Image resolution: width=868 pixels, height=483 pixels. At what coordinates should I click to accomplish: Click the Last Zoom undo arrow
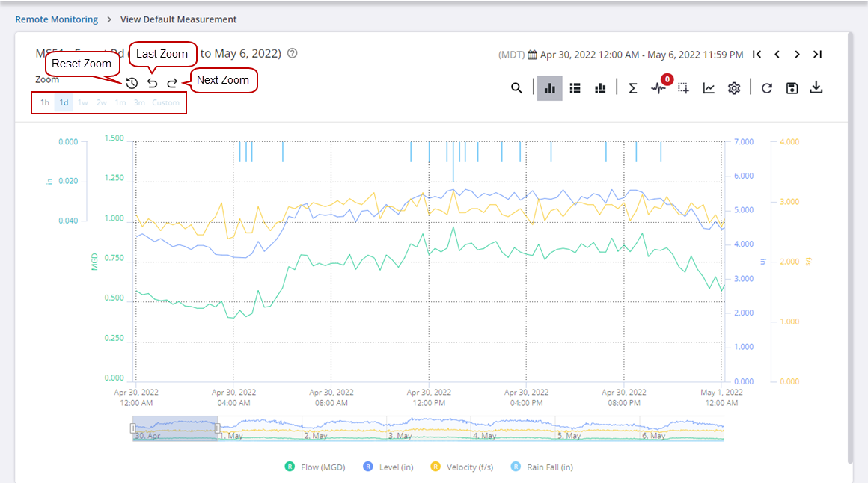[x=152, y=83]
